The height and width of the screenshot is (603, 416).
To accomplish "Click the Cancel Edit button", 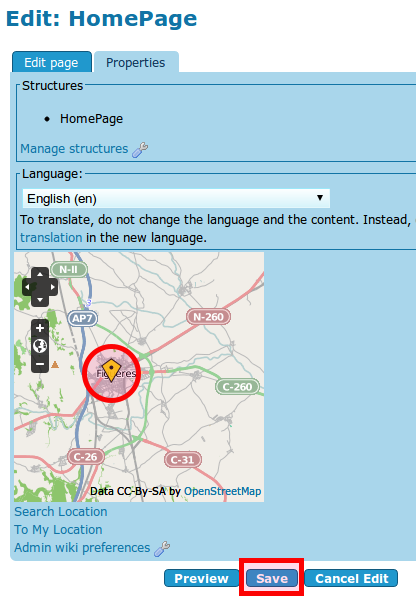I will pos(351,578).
